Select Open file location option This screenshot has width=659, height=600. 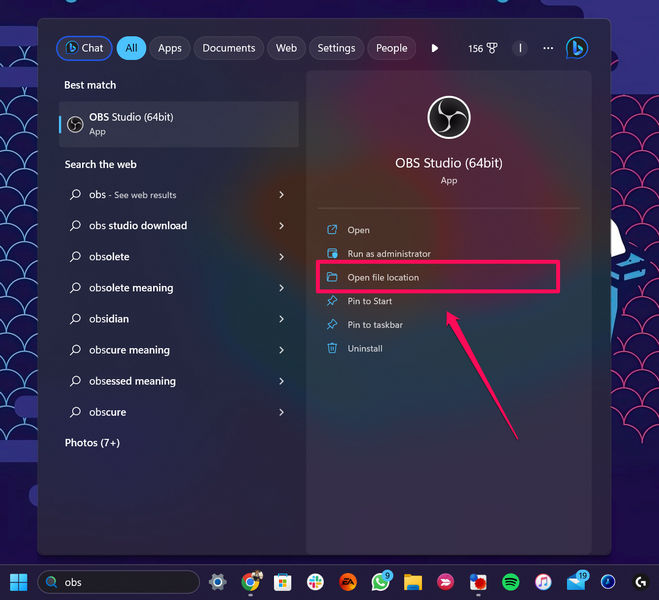click(383, 277)
